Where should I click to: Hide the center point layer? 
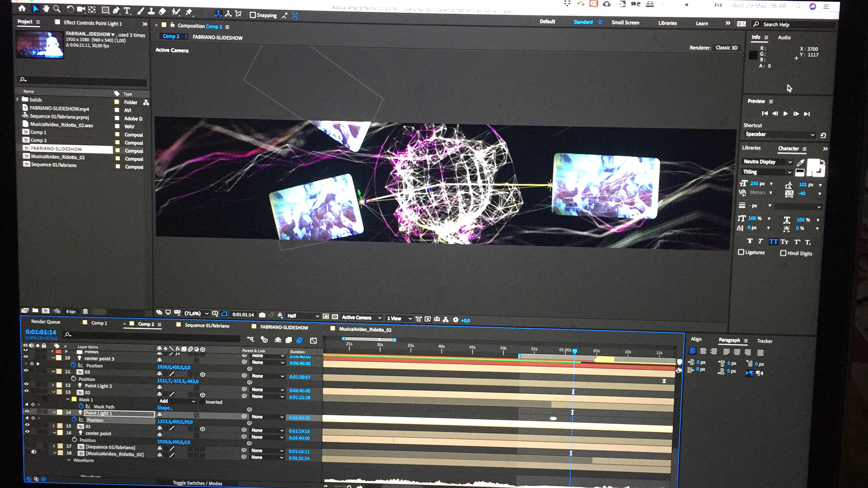click(27, 432)
